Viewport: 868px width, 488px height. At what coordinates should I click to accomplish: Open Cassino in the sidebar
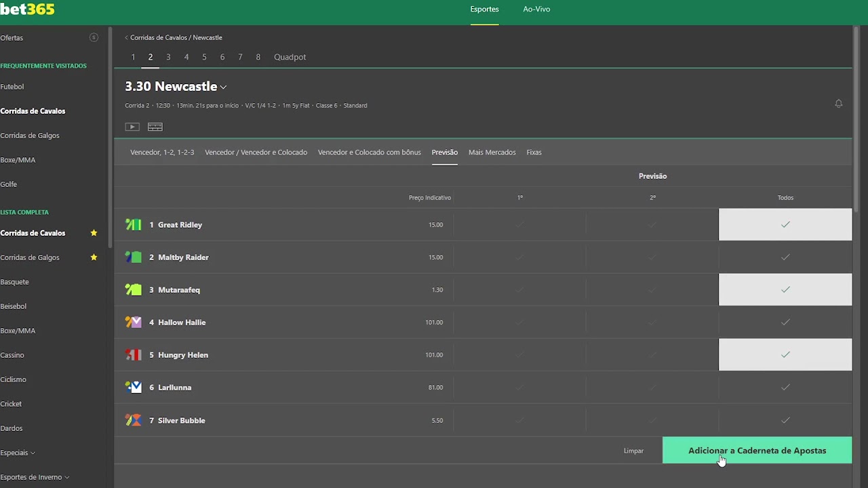coord(12,355)
